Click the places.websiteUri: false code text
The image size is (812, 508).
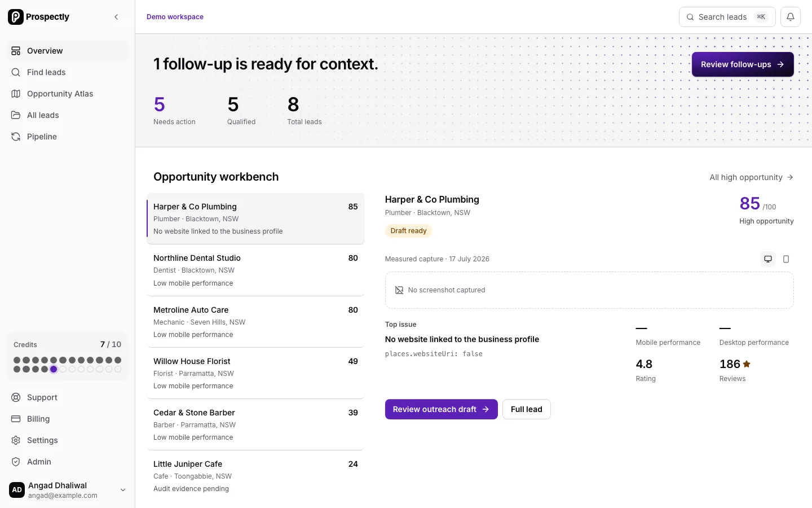tap(434, 354)
